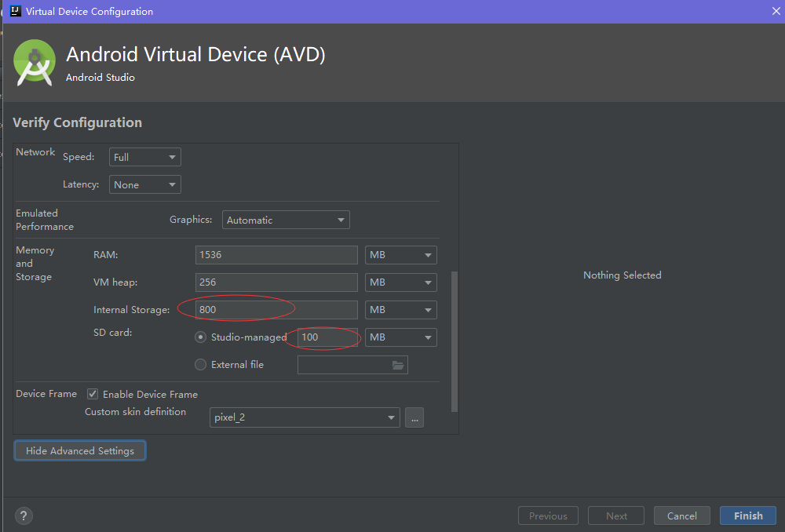
Task: Click the Emulated Performance label
Action: [45, 220]
